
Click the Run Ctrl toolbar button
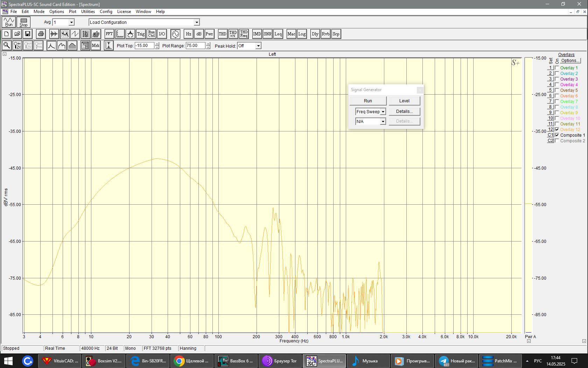click(x=151, y=34)
